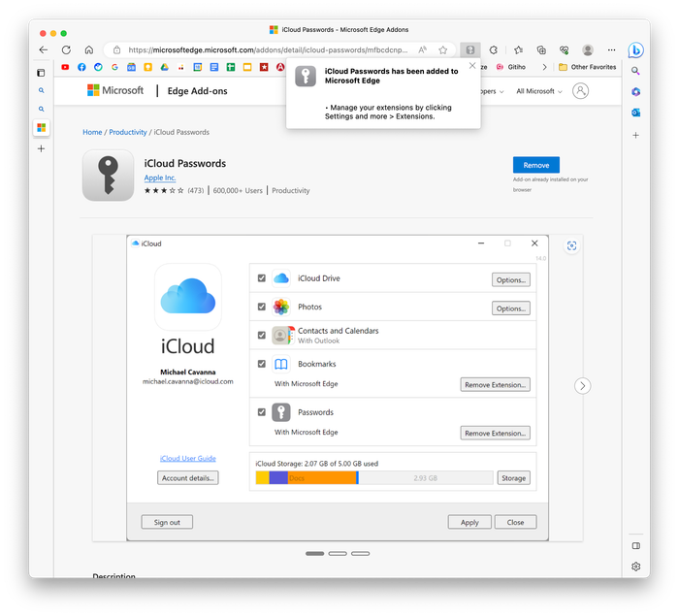
Task: Open the Productivity category beside Users count
Action: click(x=291, y=190)
